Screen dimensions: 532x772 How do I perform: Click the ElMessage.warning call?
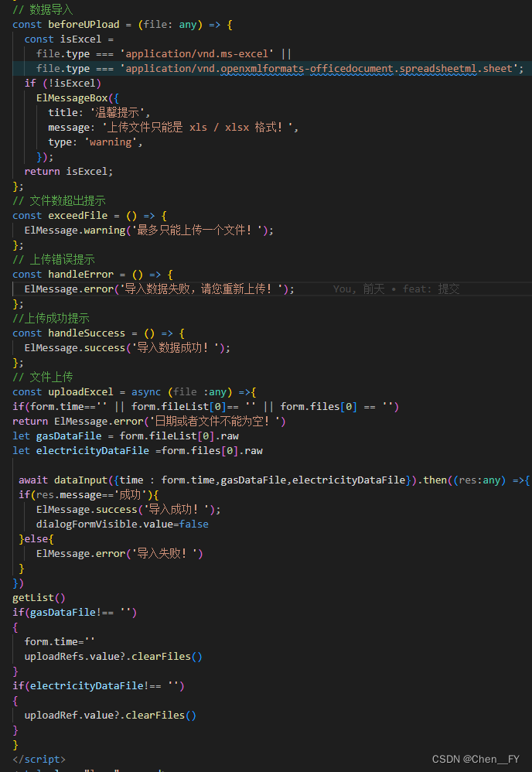75,231
